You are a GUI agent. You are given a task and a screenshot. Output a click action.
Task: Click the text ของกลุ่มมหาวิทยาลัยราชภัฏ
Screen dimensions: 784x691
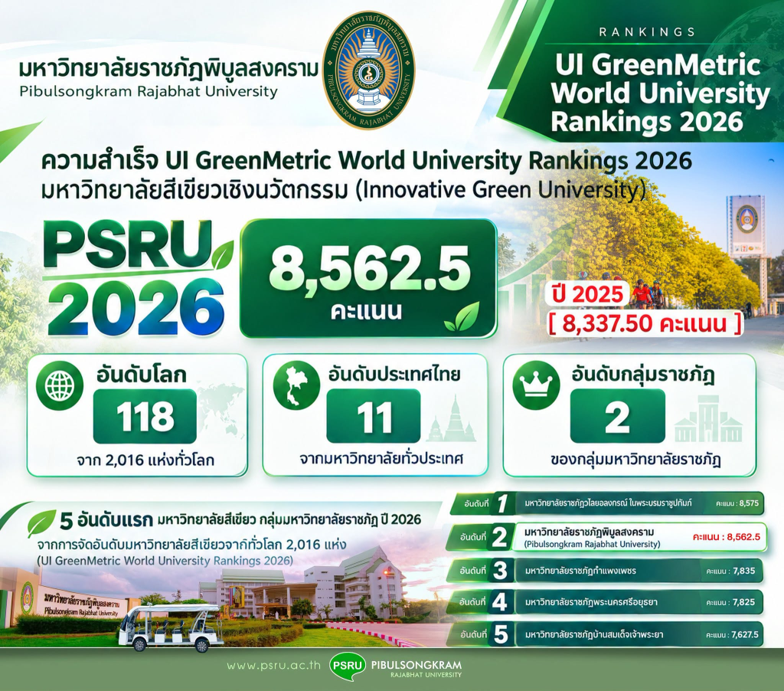coord(635,460)
